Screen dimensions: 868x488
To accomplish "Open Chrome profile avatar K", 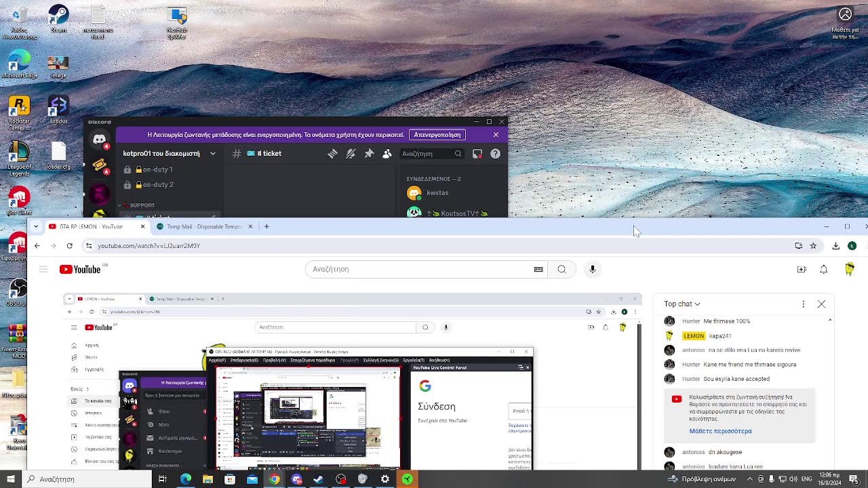I will click(852, 245).
